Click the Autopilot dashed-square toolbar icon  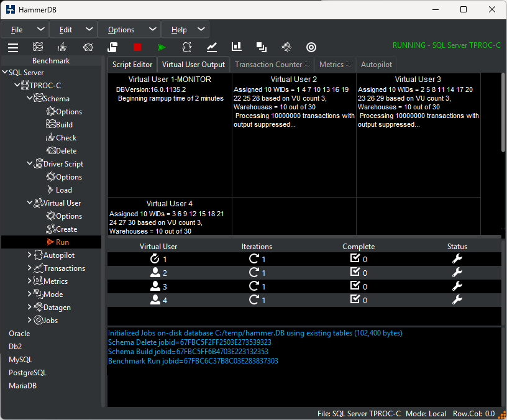pyautogui.click(x=187, y=47)
